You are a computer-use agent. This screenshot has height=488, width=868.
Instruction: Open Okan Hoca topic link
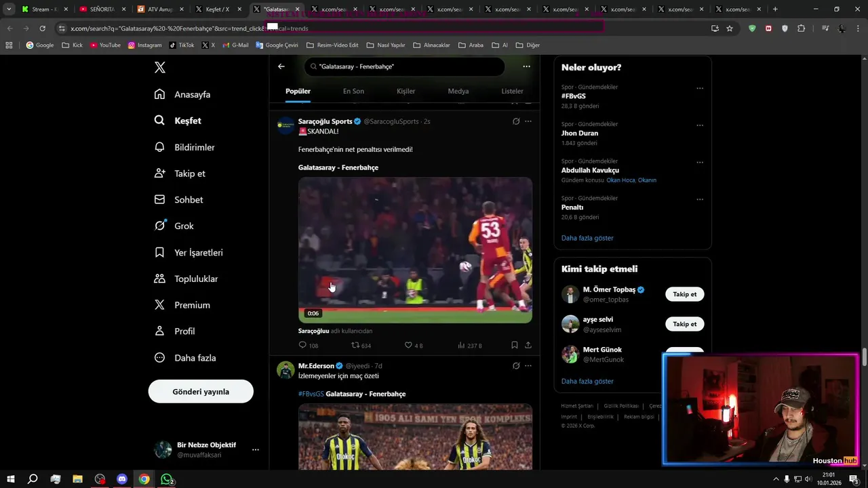[x=620, y=180]
